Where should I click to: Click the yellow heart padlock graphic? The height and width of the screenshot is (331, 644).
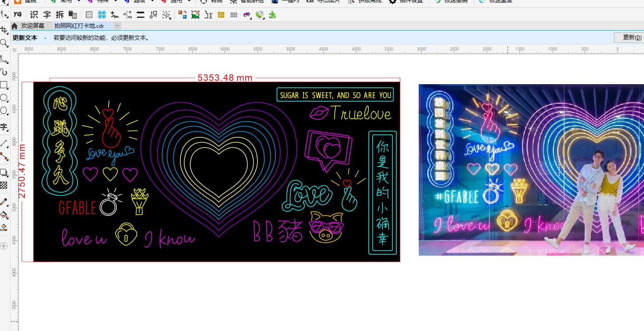tap(126, 234)
